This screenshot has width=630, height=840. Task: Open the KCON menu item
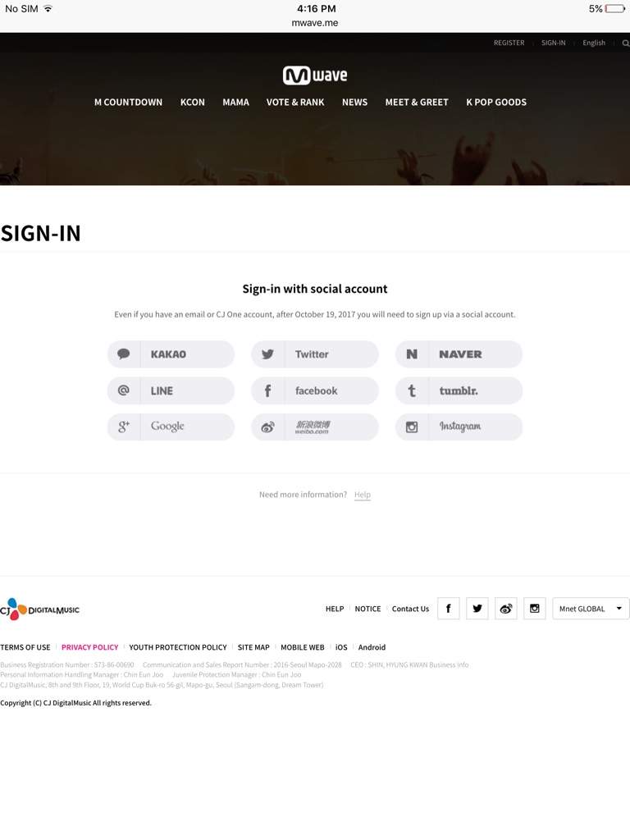pyautogui.click(x=192, y=102)
